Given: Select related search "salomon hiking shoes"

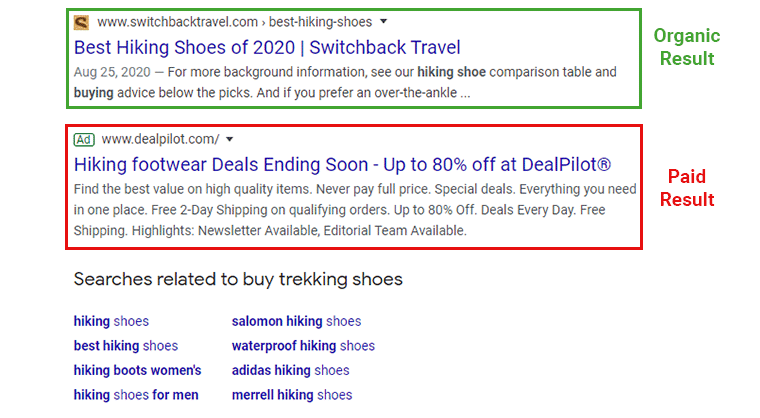Looking at the screenshot, I should [296, 321].
